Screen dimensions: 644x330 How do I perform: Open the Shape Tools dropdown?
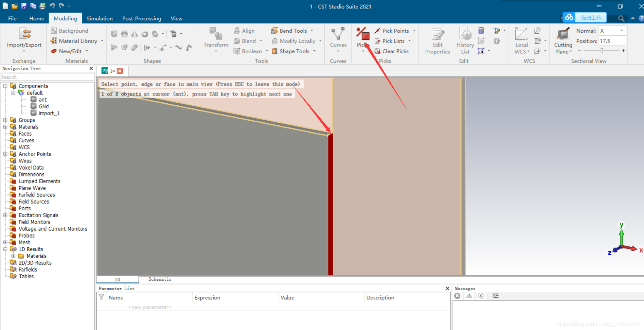click(315, 51)
